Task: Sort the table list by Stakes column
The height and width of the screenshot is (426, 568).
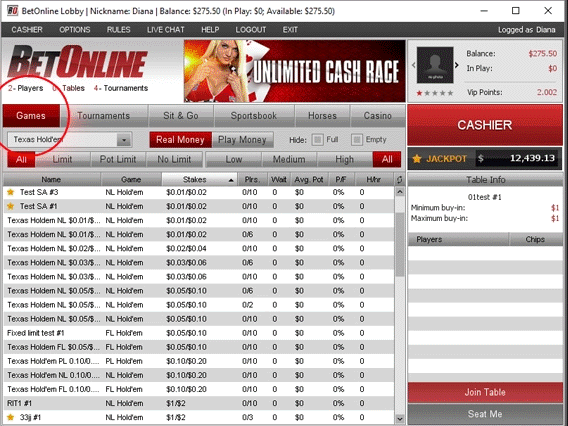Action: [x=200, y=180]
